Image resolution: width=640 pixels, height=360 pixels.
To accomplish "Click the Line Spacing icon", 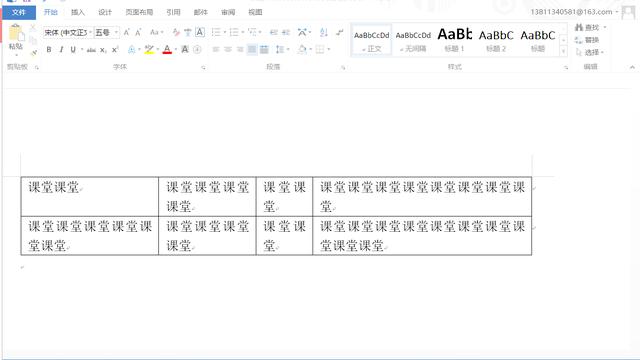I will (280, 50).
